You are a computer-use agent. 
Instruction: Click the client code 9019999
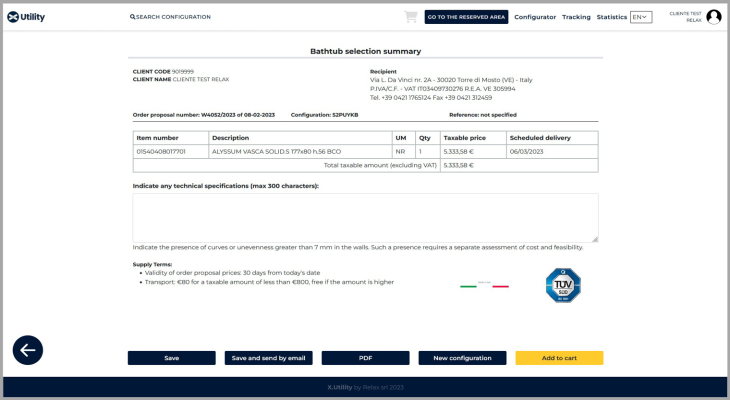pyautogui.click(x=182, y=72)
